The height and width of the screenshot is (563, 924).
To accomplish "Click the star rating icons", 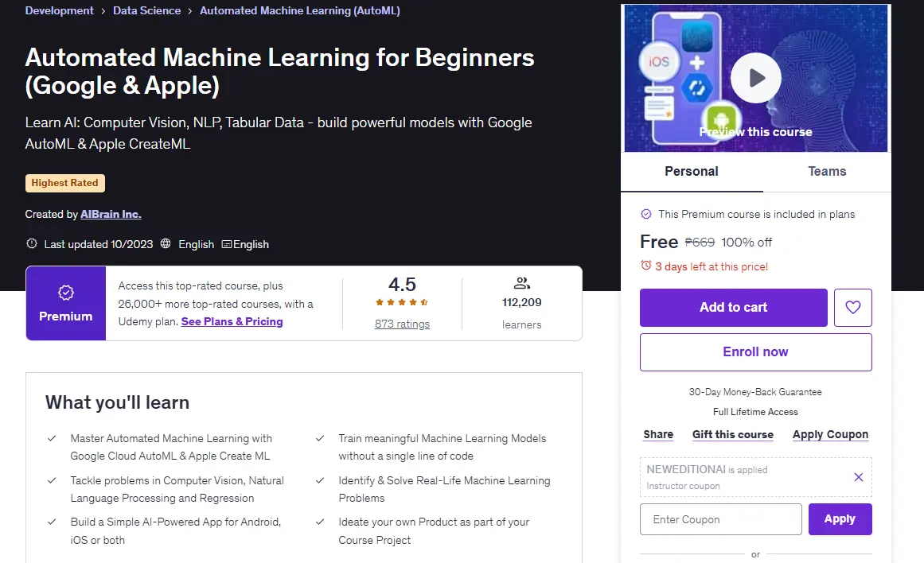I will point(402,302).
